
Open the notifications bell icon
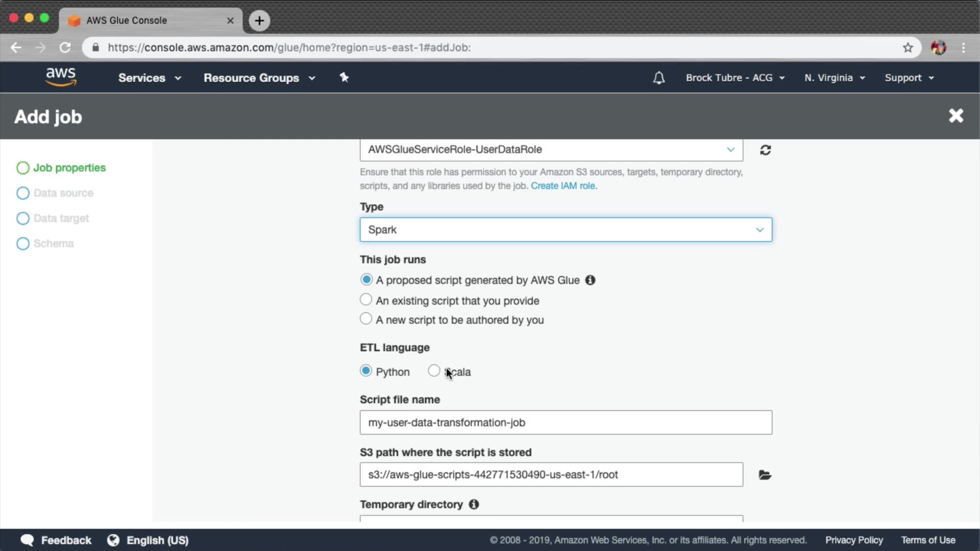coord(658,78)
